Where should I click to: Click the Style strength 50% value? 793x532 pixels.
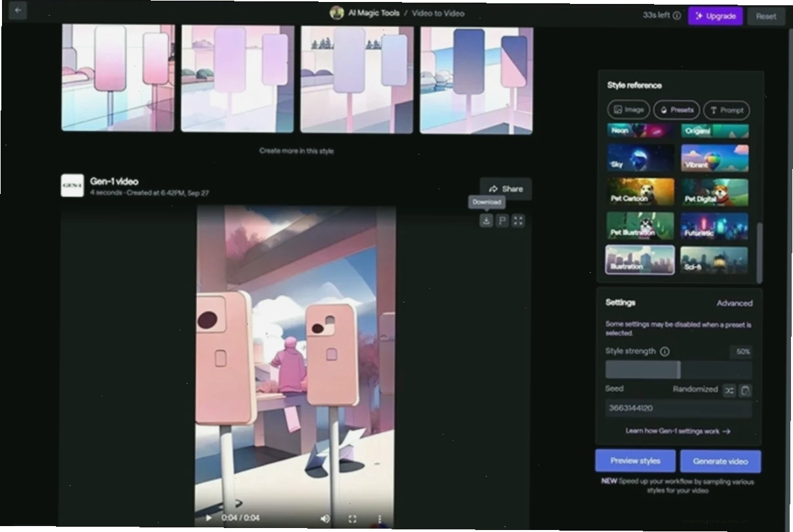point(742,352)
